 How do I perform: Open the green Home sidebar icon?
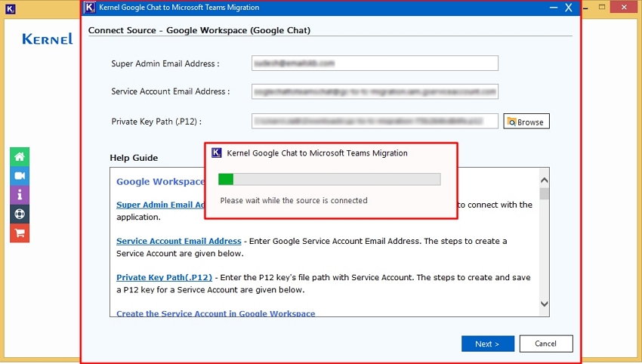coord(20,156)
